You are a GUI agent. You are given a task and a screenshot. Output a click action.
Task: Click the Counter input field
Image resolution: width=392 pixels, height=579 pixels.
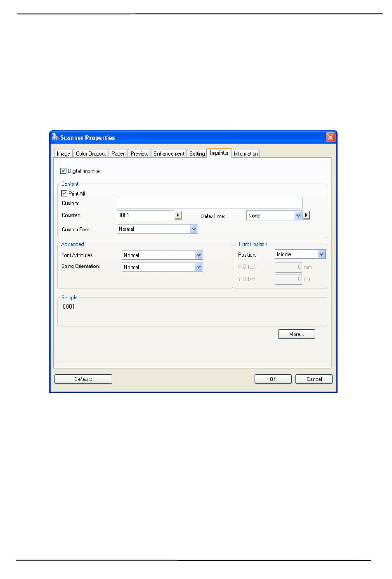pos(145,215)
